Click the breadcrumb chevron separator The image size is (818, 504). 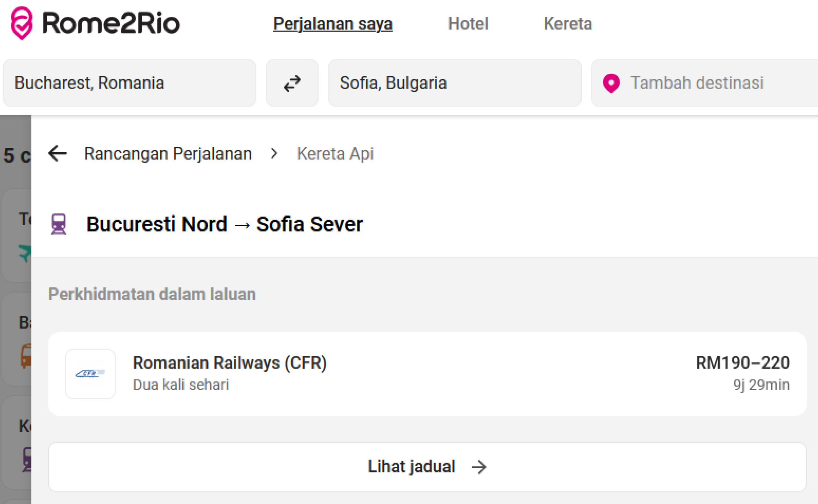(x=274, y=154)
